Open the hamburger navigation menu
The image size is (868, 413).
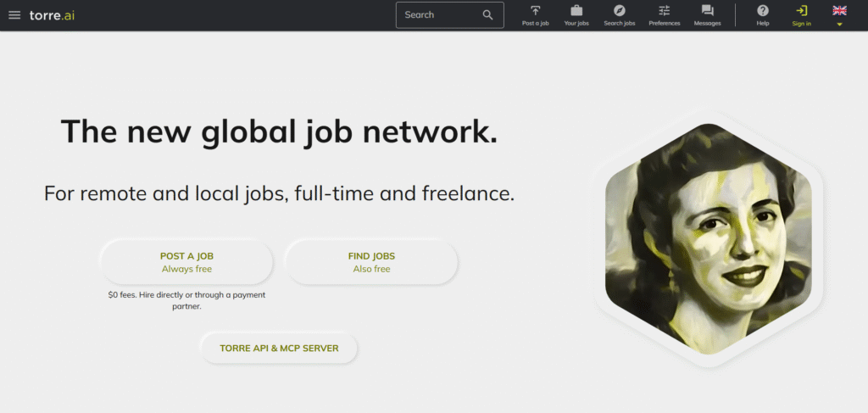pos(14,15)
